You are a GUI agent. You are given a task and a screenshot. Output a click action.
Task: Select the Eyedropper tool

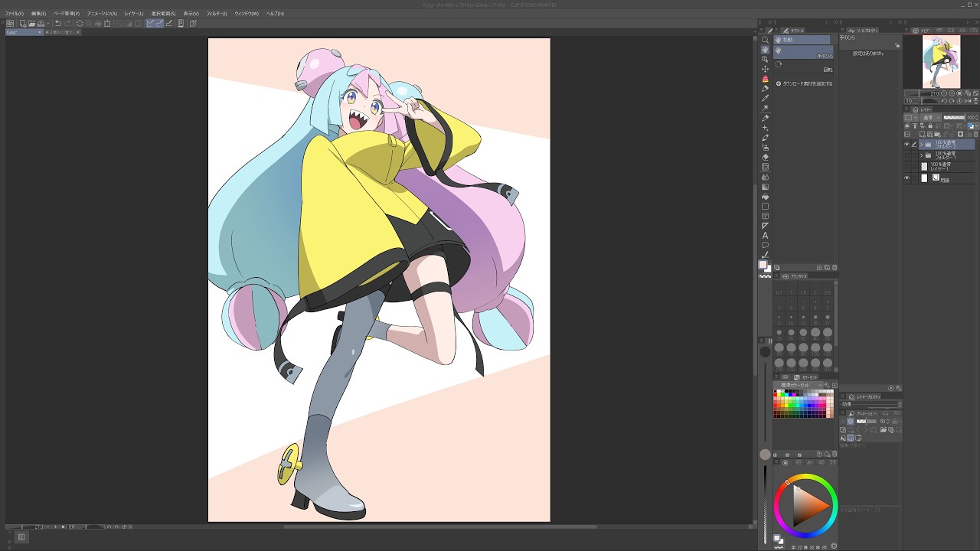click(x=765, y=98)
